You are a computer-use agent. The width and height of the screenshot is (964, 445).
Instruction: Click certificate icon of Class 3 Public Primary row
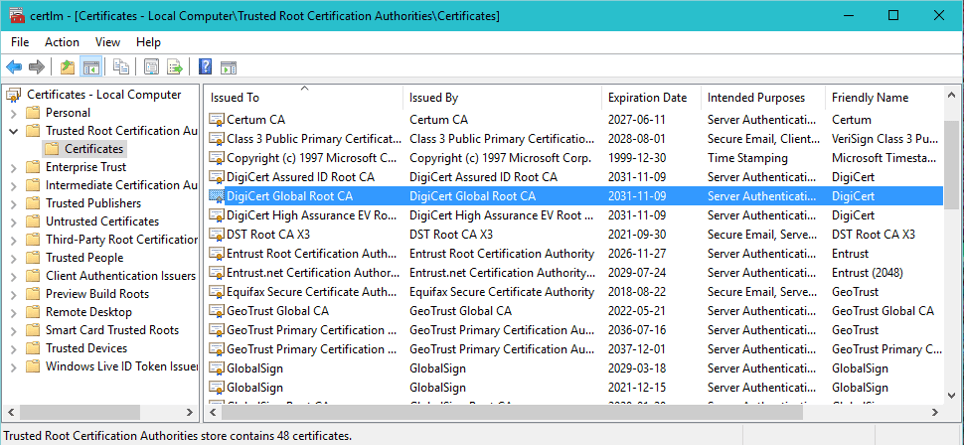pos(216,139)
